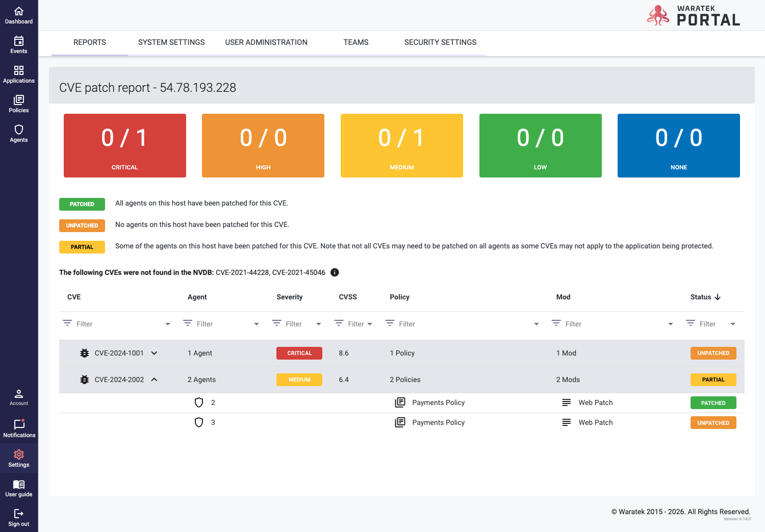Viewport: 765px width, 532px height.
Task: Click the blue None summary card
Action: tap(679, 145)
